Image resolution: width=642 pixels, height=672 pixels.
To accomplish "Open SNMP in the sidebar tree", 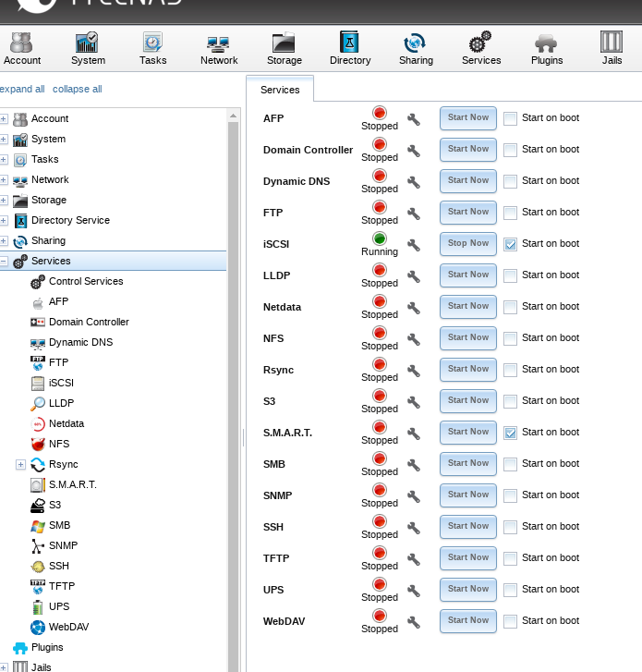I will [x=63, y=545].
